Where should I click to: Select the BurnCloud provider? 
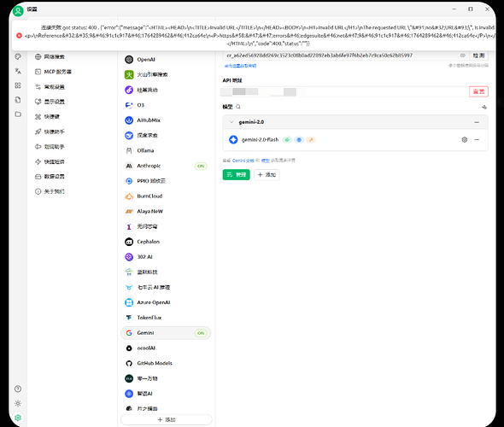click(x=166, y=196)
